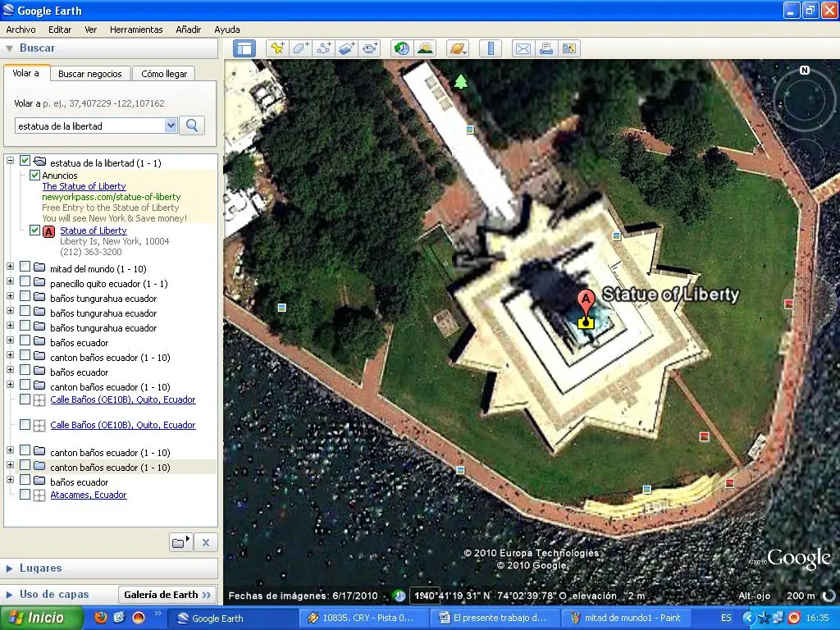
Task: Switch planet with the Saturn icon
Action: (458, 48)
